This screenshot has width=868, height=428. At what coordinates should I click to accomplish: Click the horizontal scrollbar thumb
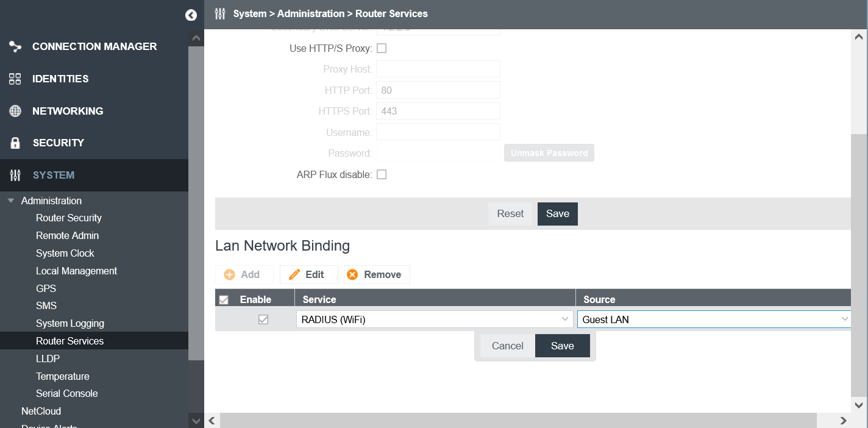(x=518, y=420)
